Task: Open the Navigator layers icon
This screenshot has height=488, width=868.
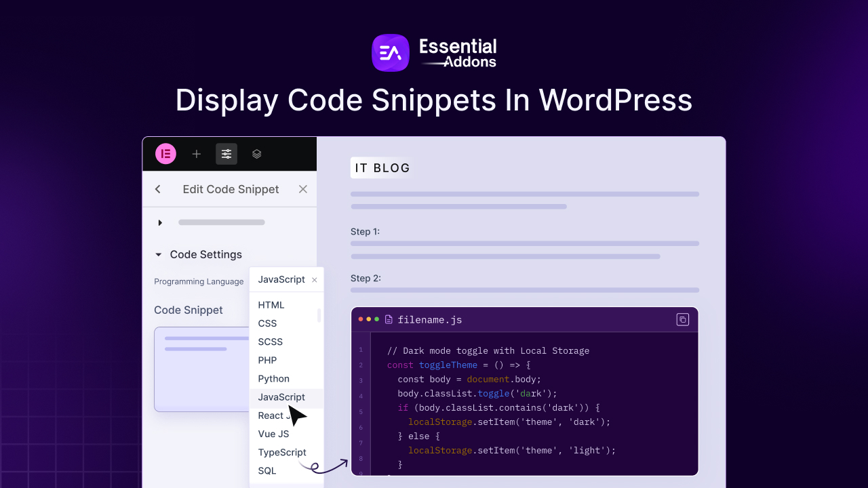Action: pyautogui.click(x=256, y=154)
